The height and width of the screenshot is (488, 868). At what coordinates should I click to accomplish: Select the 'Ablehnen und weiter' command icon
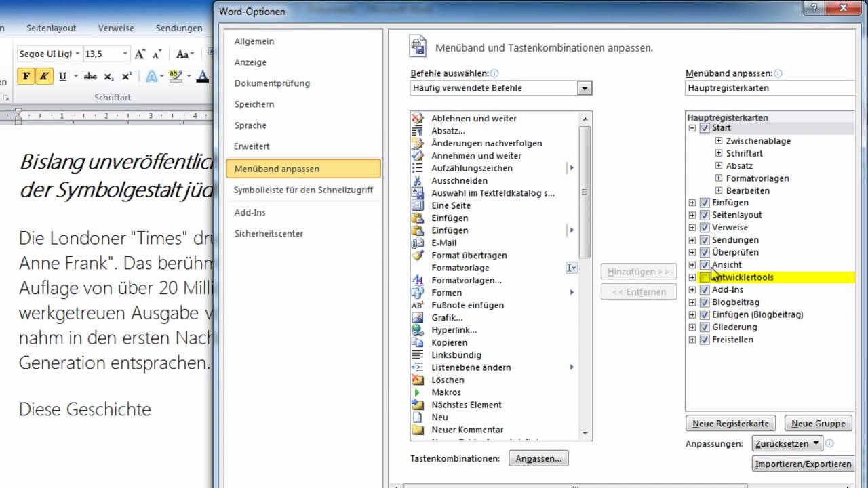(418, 118)
